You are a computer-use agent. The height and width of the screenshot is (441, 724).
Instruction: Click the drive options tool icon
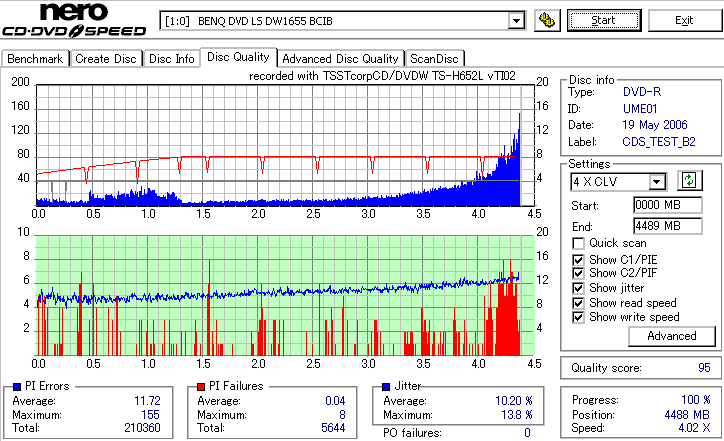pos(547,20)
